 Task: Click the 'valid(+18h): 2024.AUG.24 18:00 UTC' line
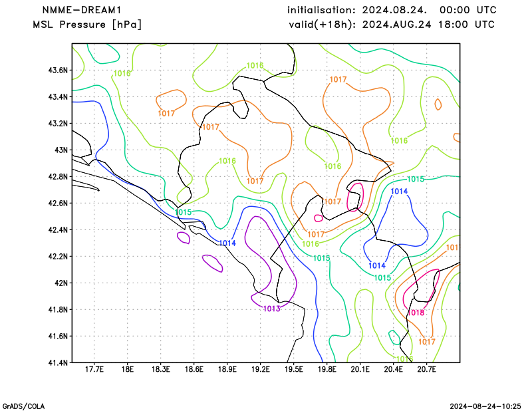point(392,25)
